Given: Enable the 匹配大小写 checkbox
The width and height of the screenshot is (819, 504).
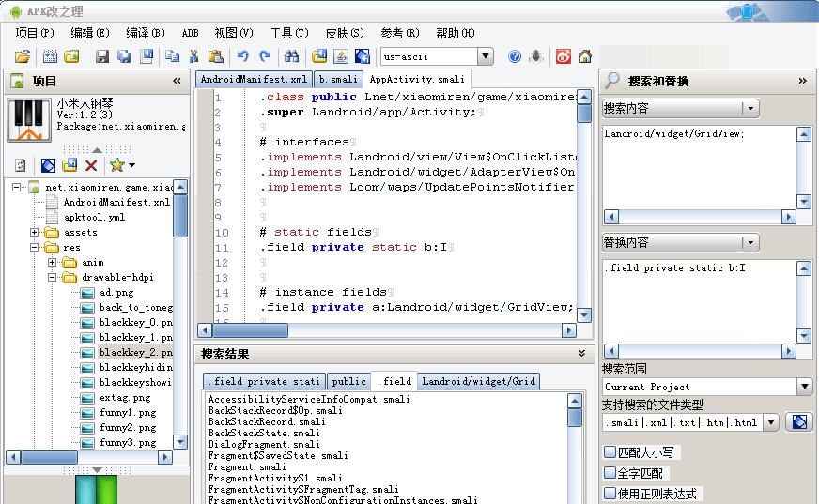Looking at the screenshot, I should [x=610, y=452].
